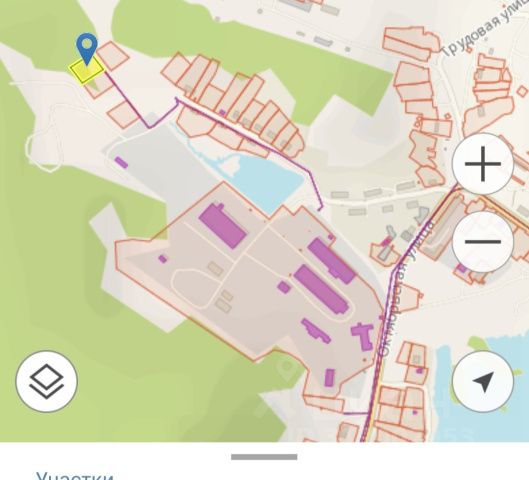Choose the parcel right of the blue pin
The height and width of the screenshot is (480, 529).
113,56
